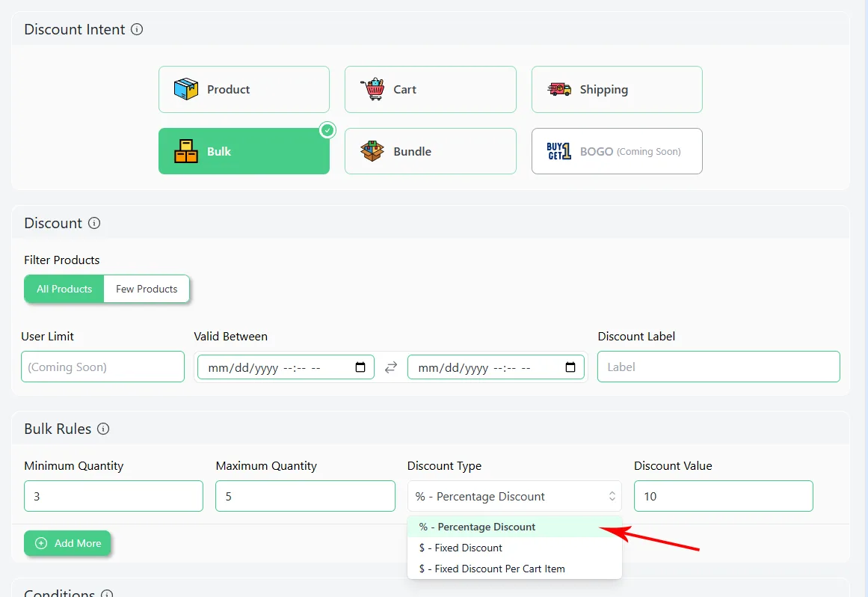Screen dimensions: 868x597
Task: Open info icon next to Discount Intent
Action: [x=137, y=29]
